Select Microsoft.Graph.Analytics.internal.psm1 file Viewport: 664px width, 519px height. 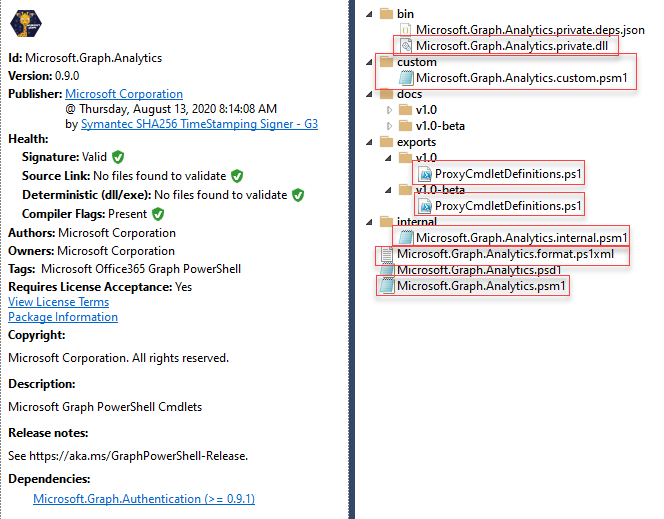tap(522, 238)
